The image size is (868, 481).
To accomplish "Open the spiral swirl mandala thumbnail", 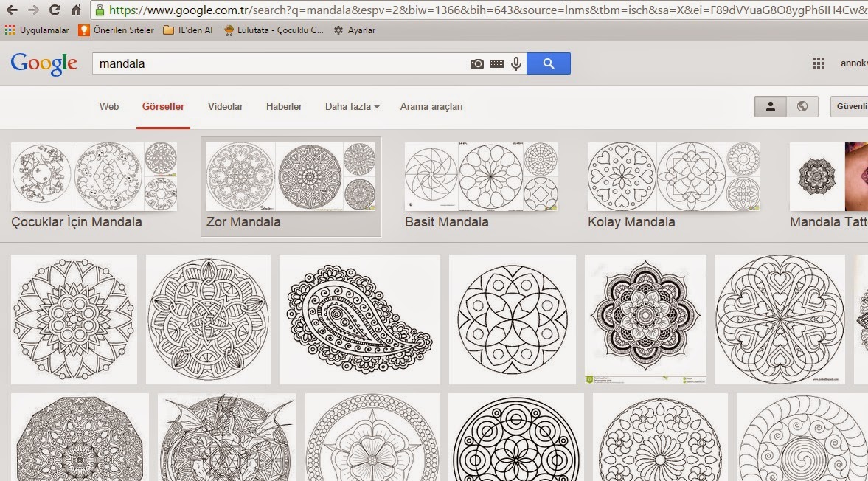I will [802, 437].
